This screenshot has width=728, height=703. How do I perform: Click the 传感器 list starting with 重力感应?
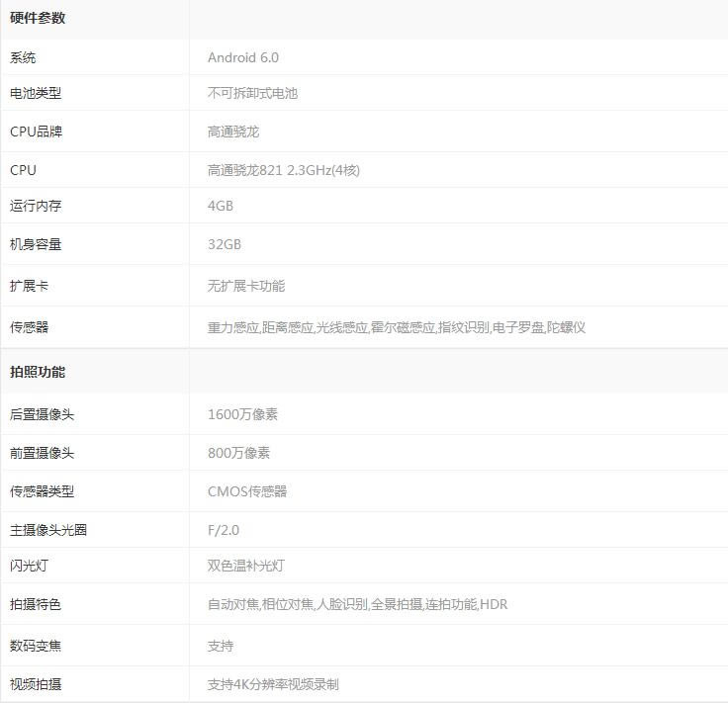396,327
